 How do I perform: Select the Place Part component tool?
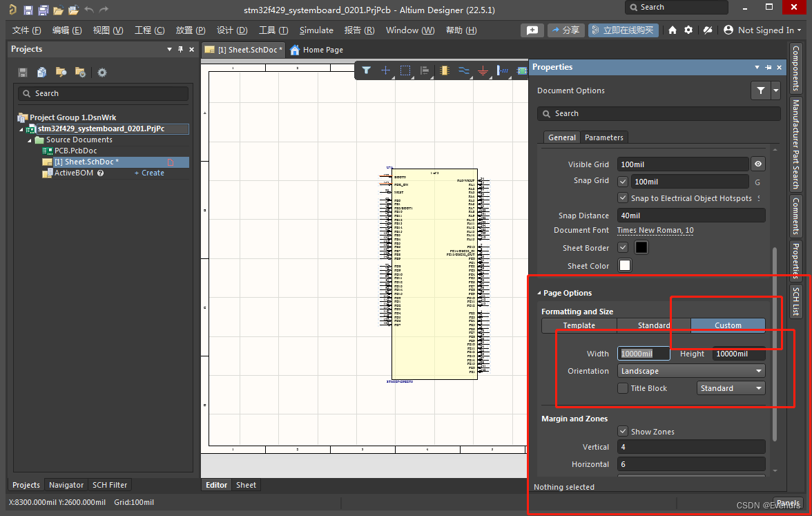point(445,70)
